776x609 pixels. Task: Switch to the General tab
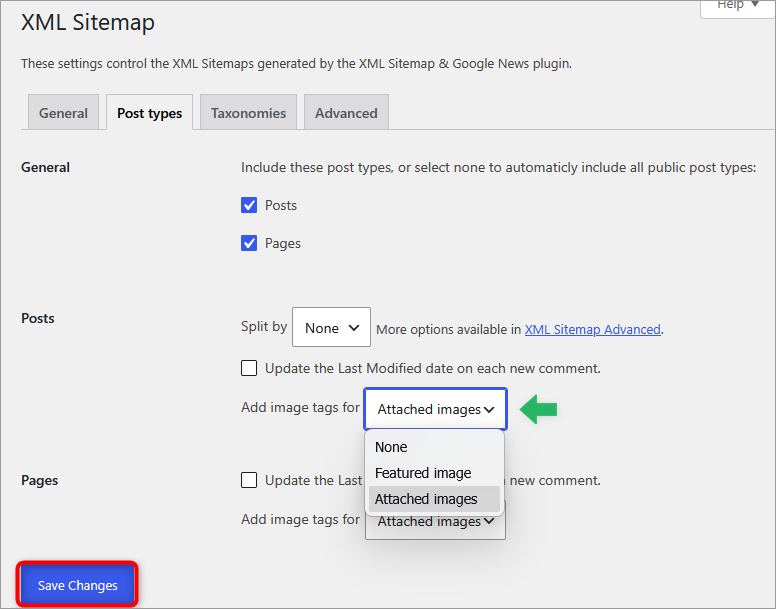pos(63,112)
